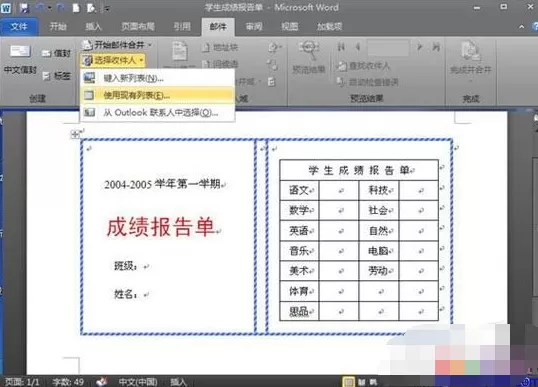The height and width of the screenshot is (387, 538).
Task: Click the Update Labels icon
Action: tap(272, 82)
